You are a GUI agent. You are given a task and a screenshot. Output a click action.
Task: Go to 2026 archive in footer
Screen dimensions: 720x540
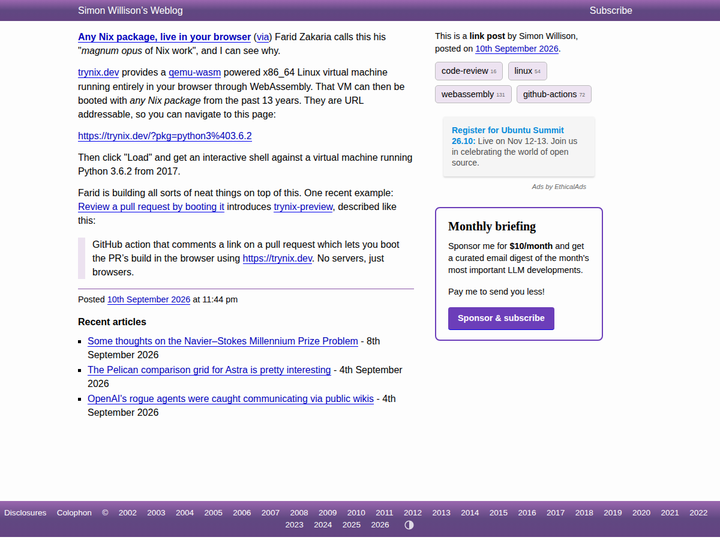(x=380, y=525)
